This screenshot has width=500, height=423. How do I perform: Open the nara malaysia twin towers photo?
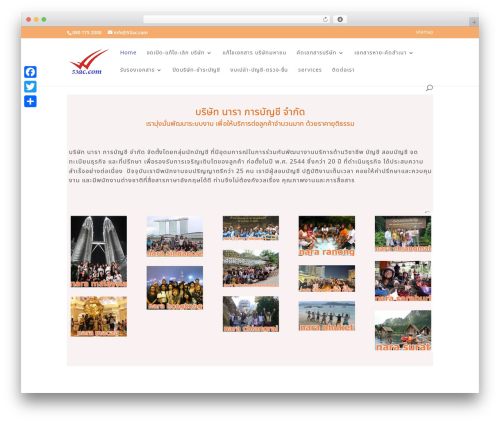point(99,252)
